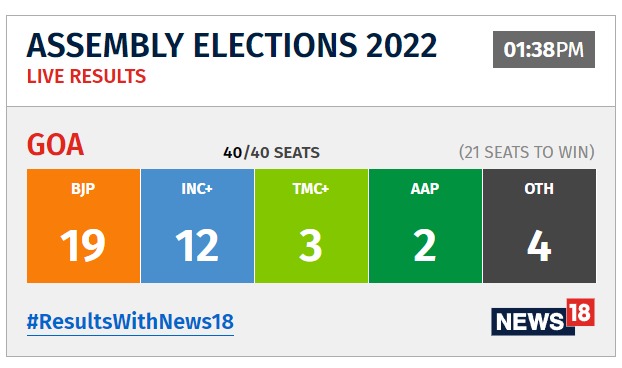
Task: Click the AAP seat count 2
Action: (x=425, y=246)
